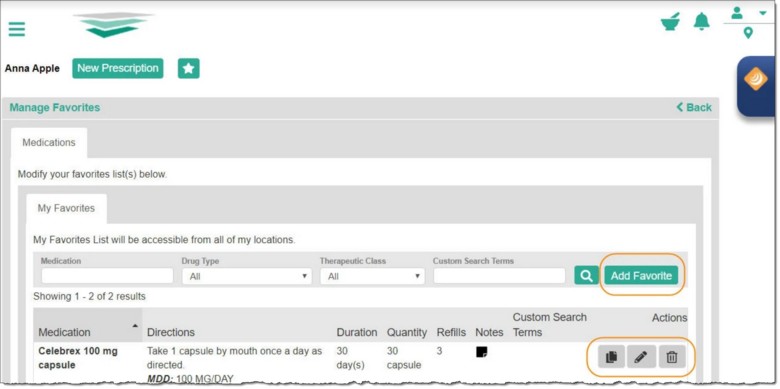Open the Therapeutic Class dropdown
Screen dimensions: 780x389
point(372,276)
